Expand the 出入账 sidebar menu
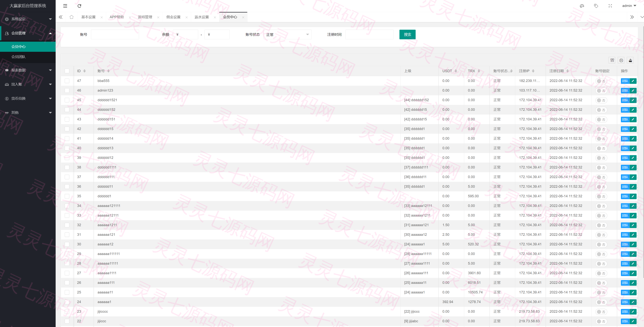Image resolution: width=644 pixels, height=327 pixels. pyautogui.click(x=28, y=84)
